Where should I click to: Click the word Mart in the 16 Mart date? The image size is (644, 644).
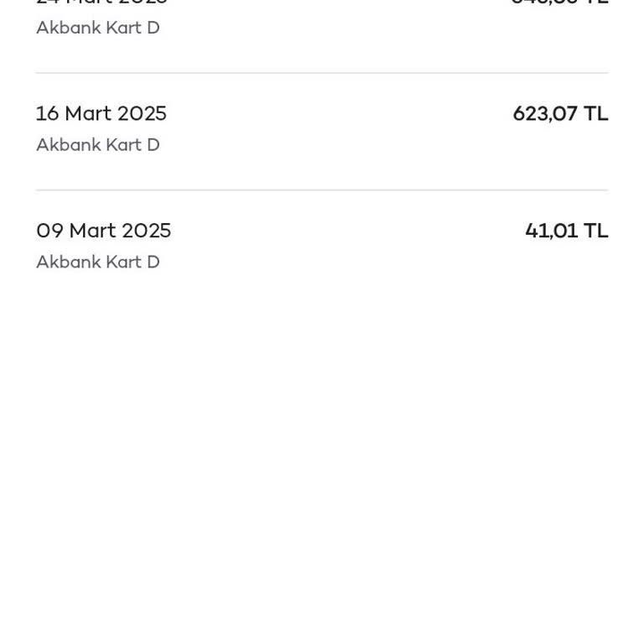click(88, 114)
